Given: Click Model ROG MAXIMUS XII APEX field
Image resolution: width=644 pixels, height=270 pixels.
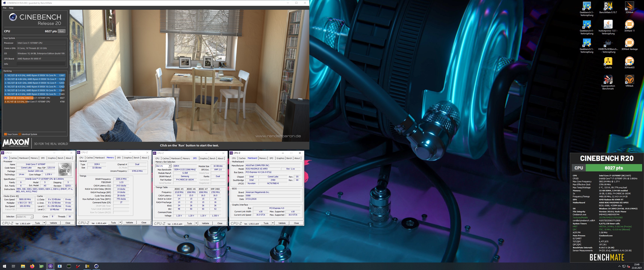Looking at the screenshot, I should (263, 169).
